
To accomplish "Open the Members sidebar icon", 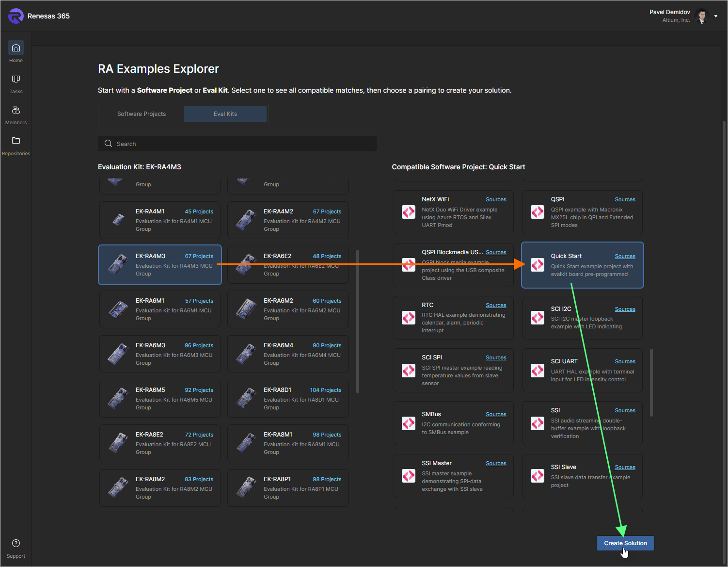I will (x=16, y=110).
